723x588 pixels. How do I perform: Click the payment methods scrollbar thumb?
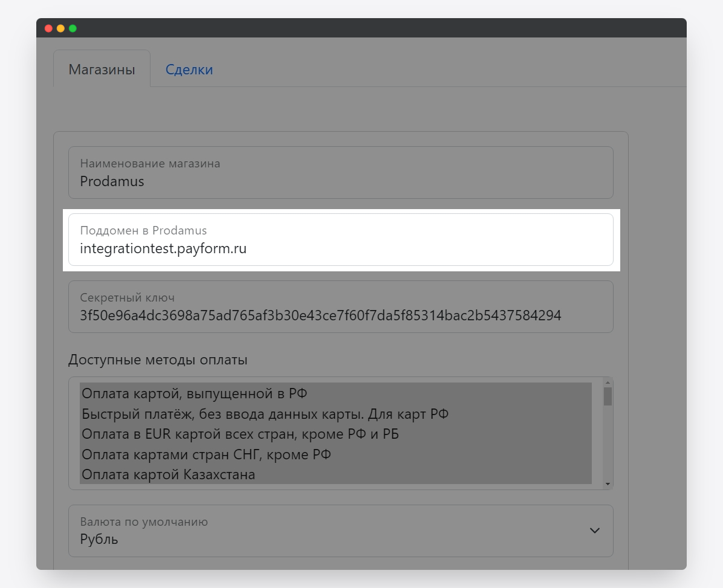(608, 396)
